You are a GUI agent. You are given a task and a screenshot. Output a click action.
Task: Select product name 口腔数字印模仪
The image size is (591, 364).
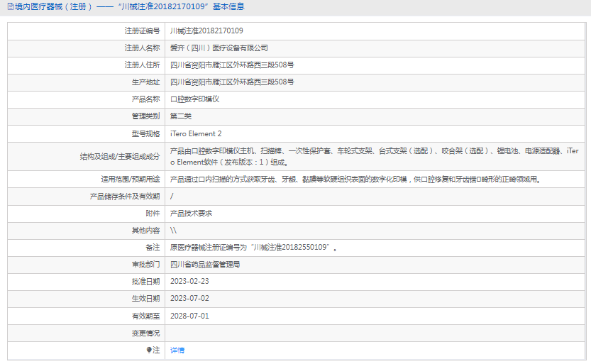(x=194, y=99)
